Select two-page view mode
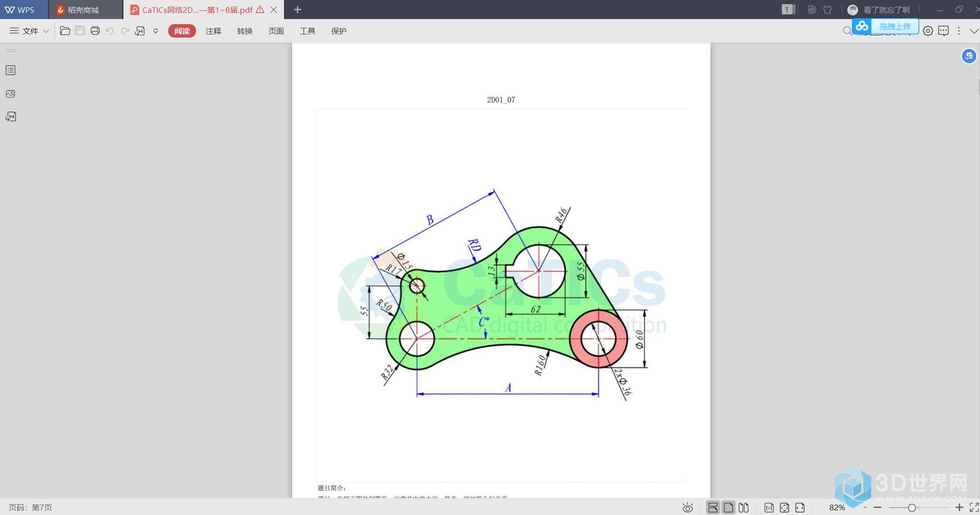This screenshot has height=515, width=980. [x=744, y=508]
